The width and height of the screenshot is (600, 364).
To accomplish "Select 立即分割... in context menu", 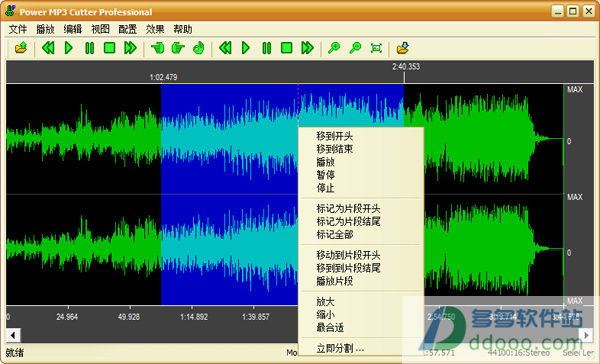I will (x=340, y=348).
